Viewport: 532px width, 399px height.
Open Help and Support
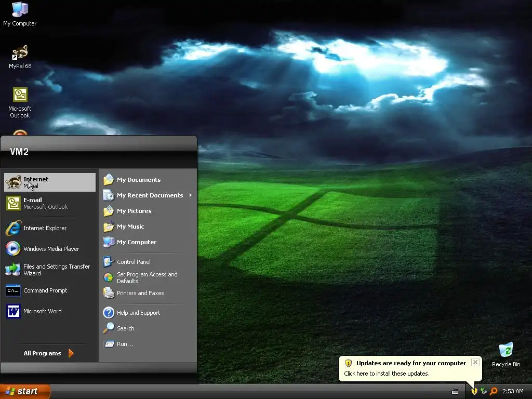pos(148,313)
